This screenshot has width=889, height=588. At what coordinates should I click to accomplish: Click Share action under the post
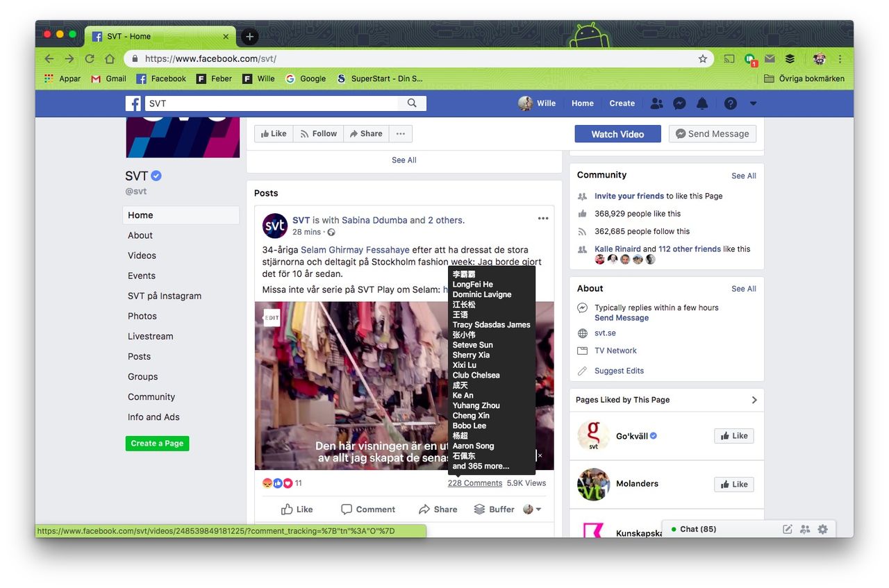point(438,510)
